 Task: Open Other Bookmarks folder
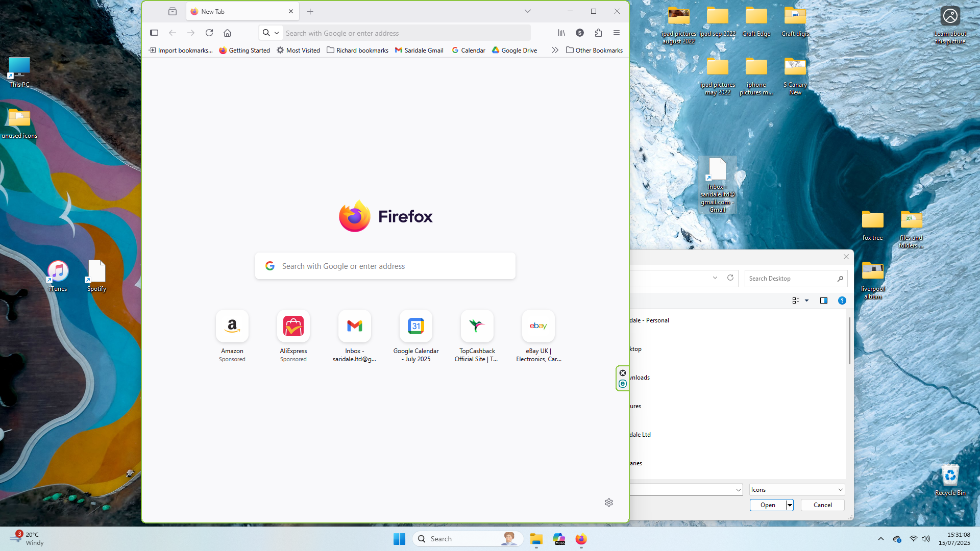point(595,50)
